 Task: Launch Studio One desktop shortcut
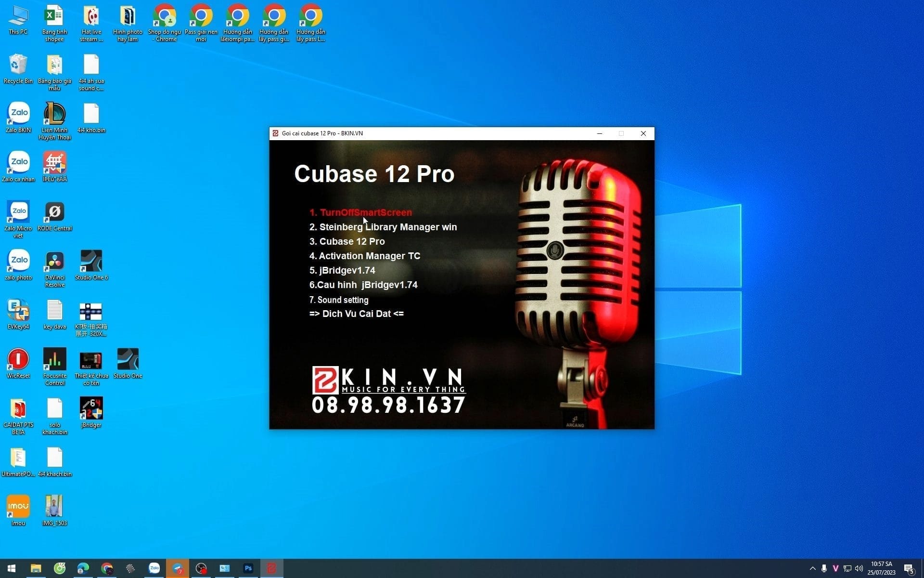[128, 363]
